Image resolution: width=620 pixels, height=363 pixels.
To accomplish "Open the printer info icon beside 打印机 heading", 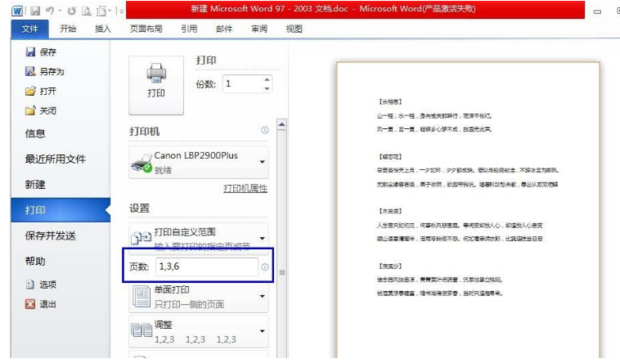I will [x=265, y=130].
